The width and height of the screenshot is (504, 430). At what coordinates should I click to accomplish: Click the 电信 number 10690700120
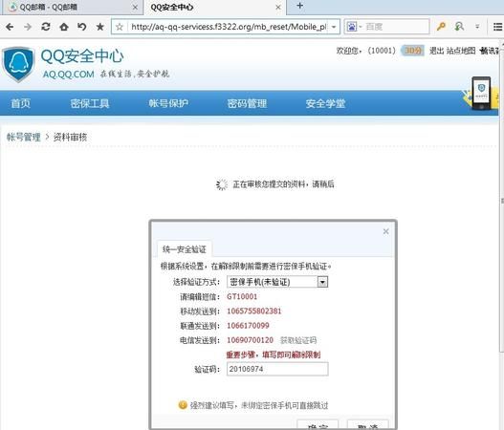pos(250,340)
